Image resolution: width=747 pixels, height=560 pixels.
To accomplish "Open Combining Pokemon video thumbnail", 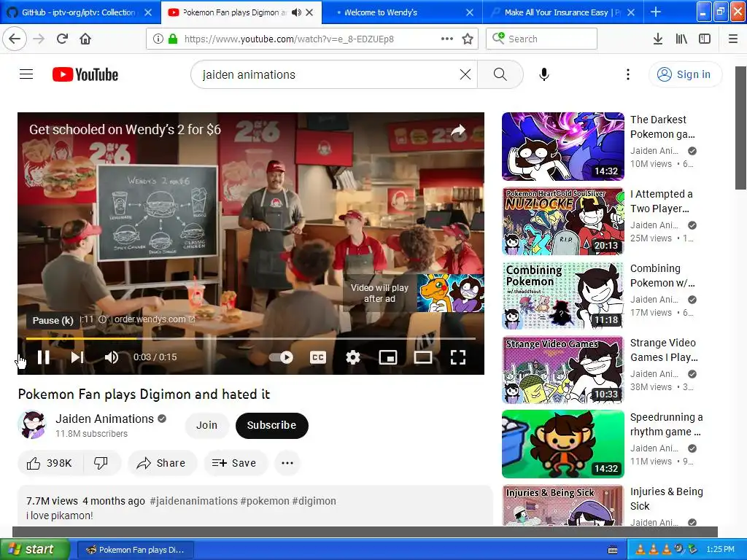I will tap(562, 295).
